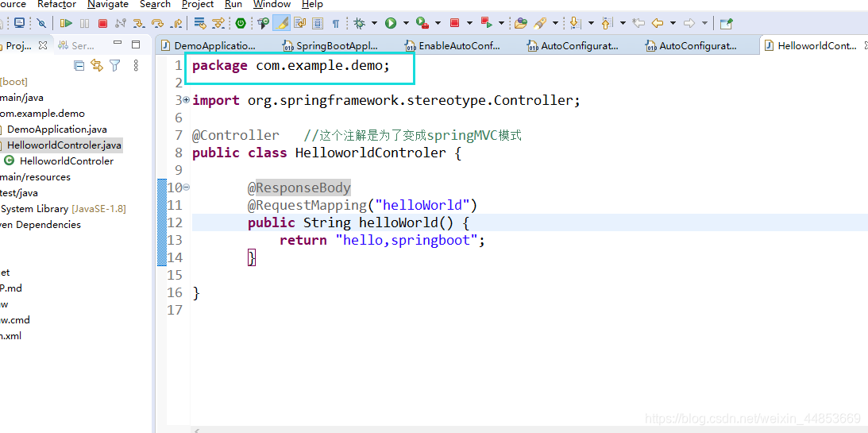Viewport: 868px width, 433px height.
Task: Select the HelloworldControler class node
Action: tap(67, 161)
